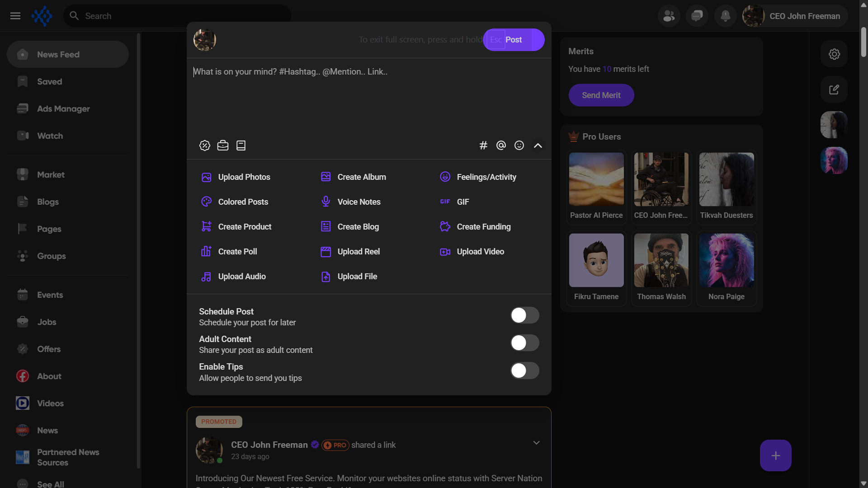Open messages chat bubble icon

click(x=697, y=16)
